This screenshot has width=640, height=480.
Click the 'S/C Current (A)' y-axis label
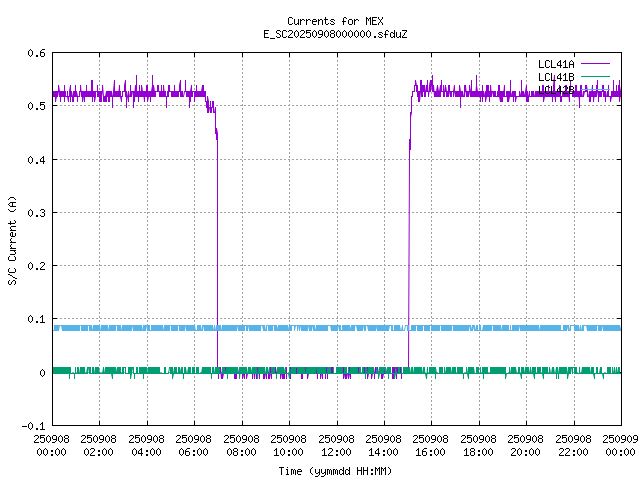point(12,240)
